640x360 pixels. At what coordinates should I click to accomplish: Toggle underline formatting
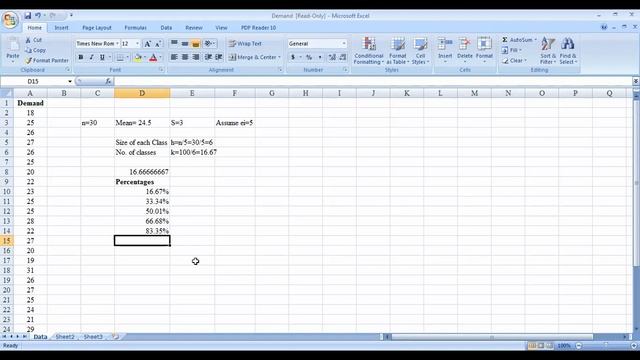pos(102,57)
